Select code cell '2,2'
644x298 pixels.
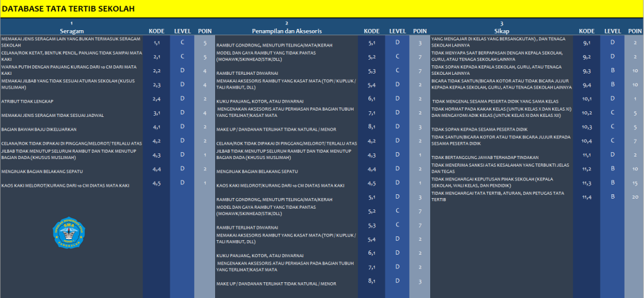157,70
